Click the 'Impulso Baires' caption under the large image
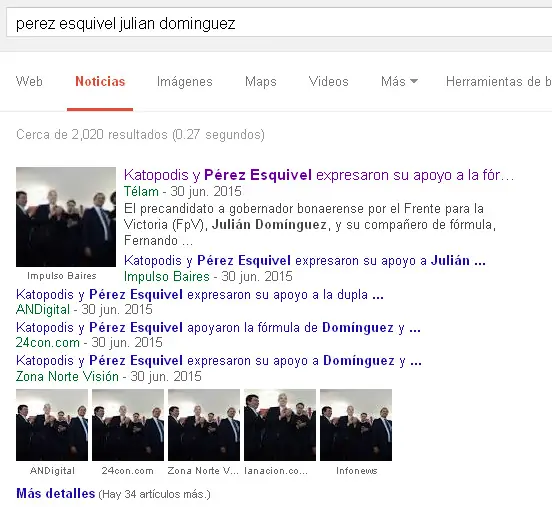This screenshot has width=552, height=507. 62,276
